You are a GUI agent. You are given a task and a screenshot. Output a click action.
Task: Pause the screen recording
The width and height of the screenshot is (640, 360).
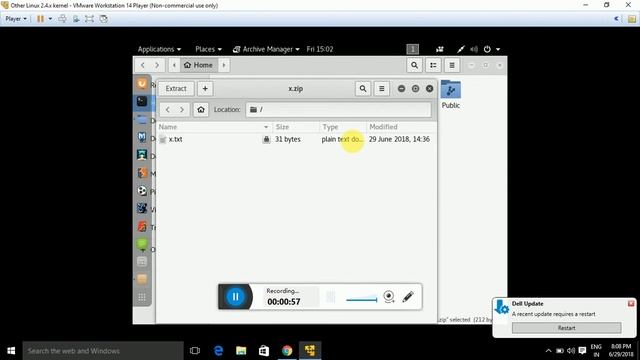[x=236, y=297]
